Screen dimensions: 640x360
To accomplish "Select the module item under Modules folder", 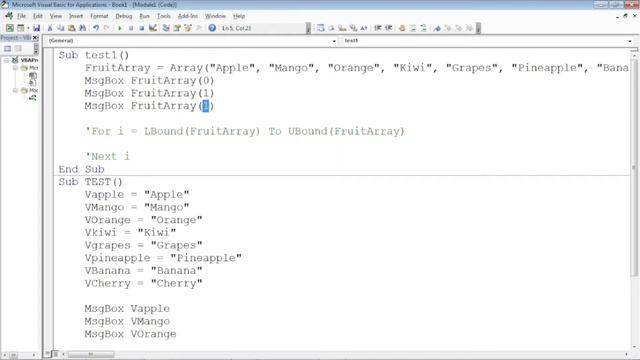I will [33, 98].
